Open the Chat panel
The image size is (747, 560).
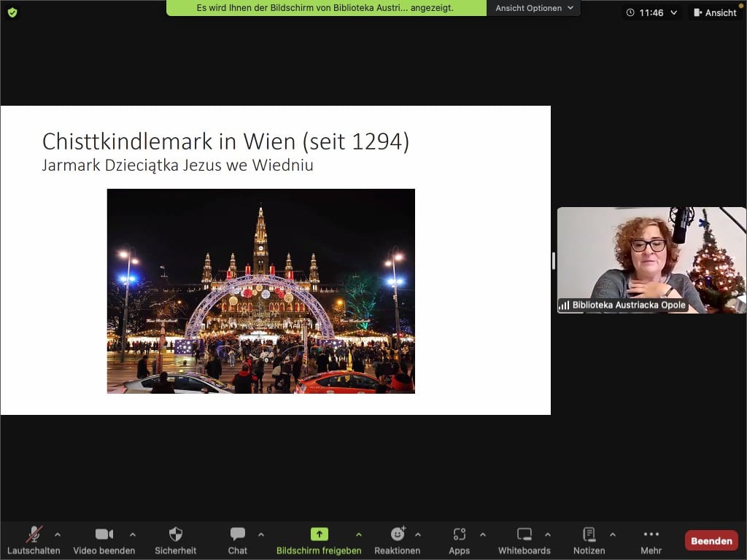click(x=238, y=534)
